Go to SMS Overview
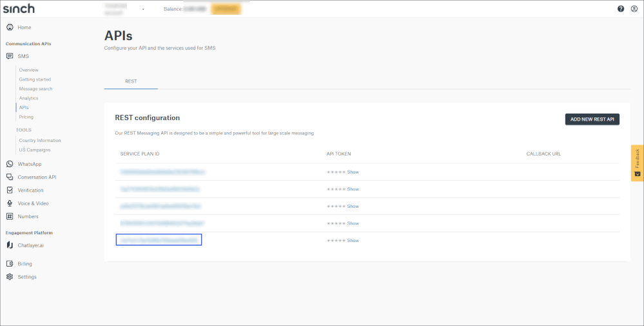 click(x=29, y=70)
